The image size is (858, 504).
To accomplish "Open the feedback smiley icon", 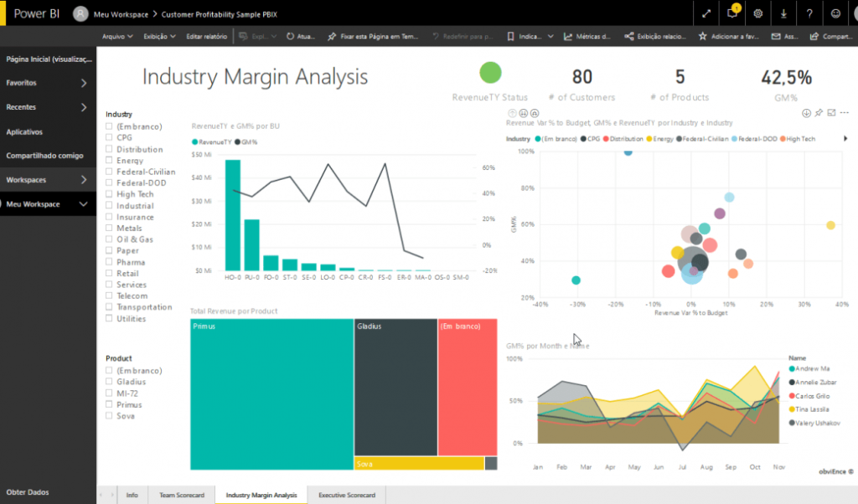I will (835, 13).
